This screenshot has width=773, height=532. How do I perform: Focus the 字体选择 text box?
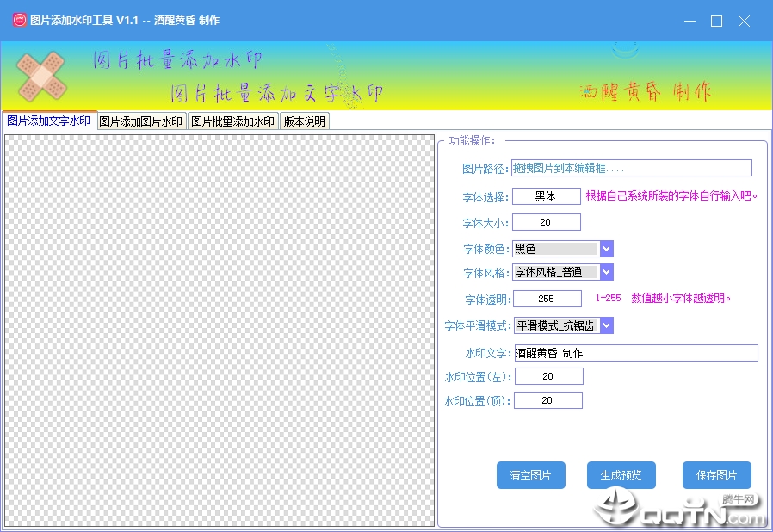tap(546, 196)
